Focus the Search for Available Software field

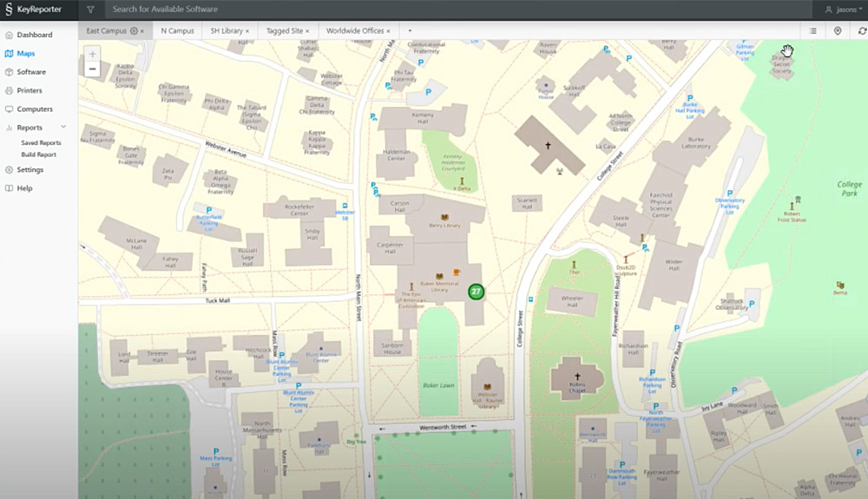[459, 10]
